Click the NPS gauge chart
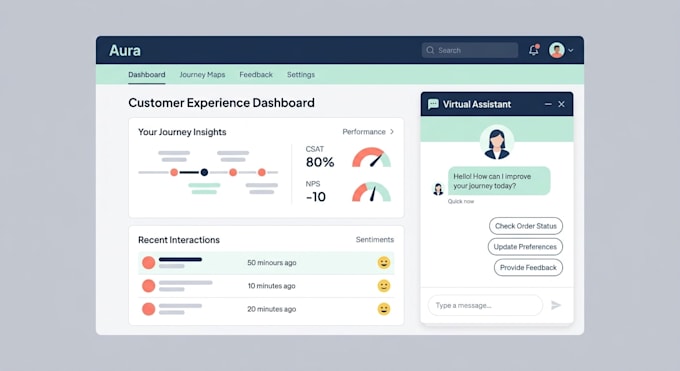This screenshot has width=680, height=371. coord(371,192)
